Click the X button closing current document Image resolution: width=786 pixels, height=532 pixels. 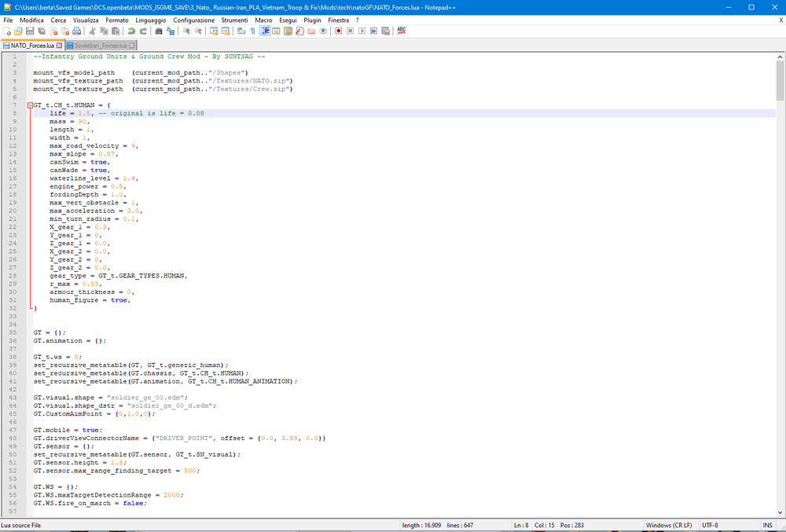pyautogui.click(x=781, y=20)
